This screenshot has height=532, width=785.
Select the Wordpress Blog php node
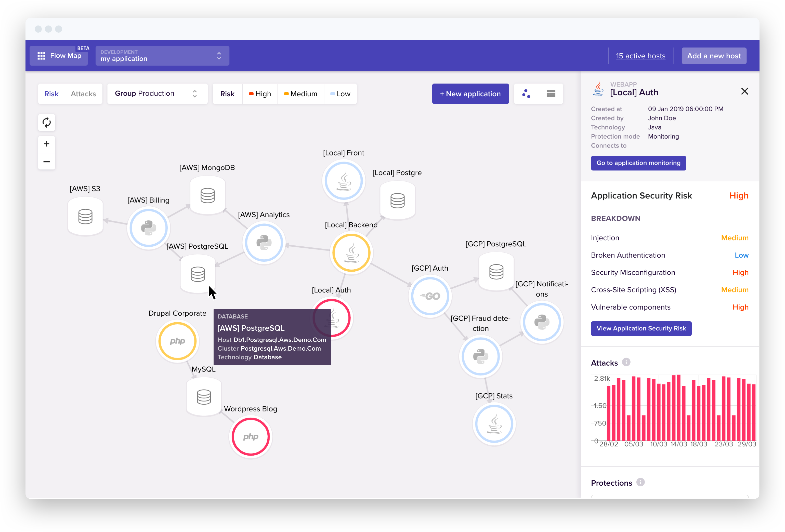251,436
